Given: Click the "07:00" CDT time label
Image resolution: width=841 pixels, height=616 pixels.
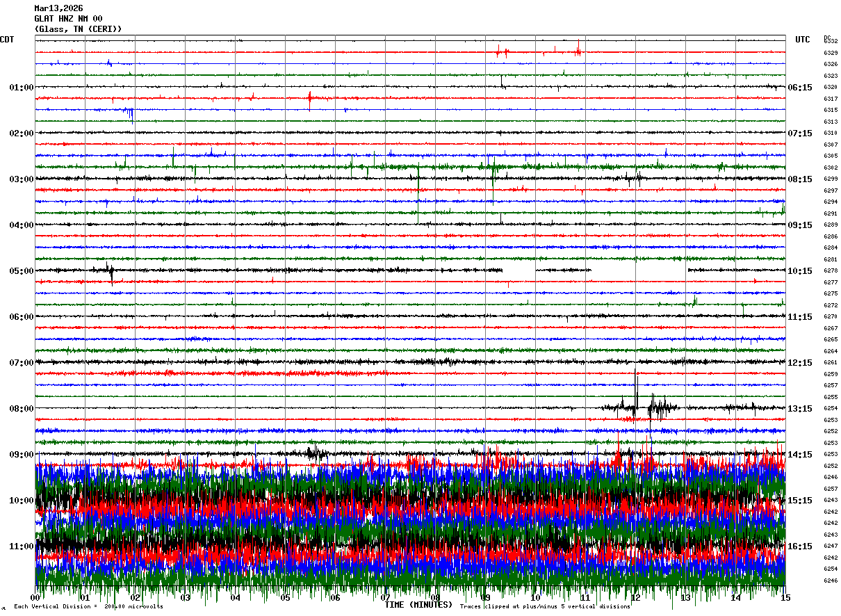Looking at the screenshot, I should (22, 363).
